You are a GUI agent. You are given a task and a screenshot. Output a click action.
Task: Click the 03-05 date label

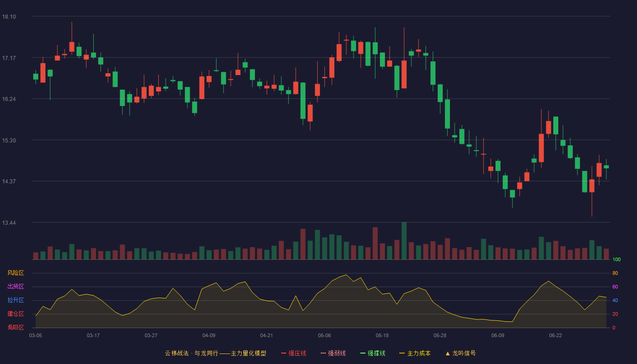(x=35, y=335)
